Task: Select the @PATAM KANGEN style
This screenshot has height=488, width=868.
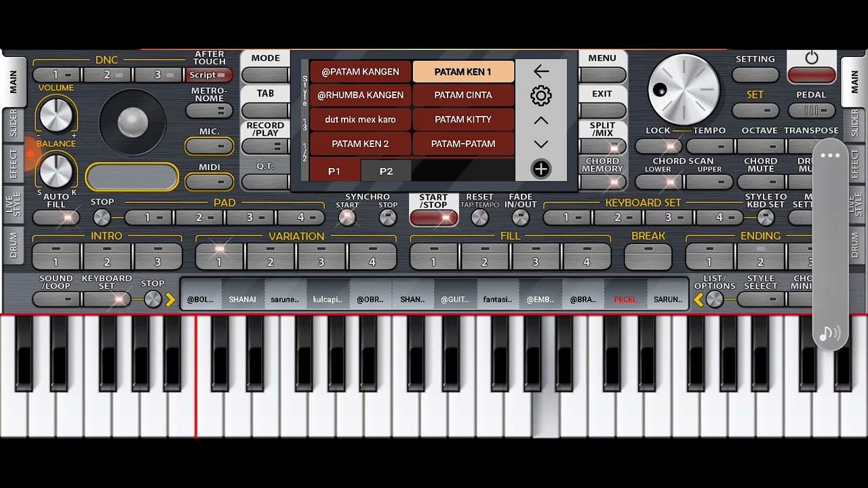Action: 360,72
